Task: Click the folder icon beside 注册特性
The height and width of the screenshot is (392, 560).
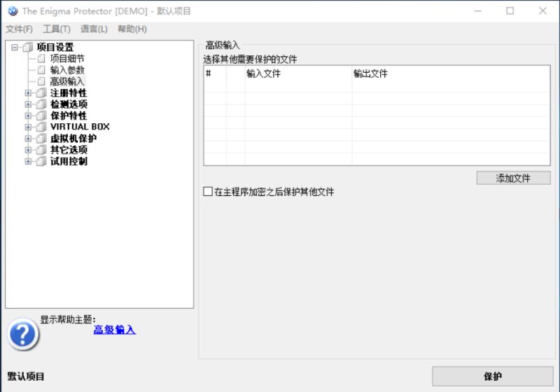Action: point(41,93)
